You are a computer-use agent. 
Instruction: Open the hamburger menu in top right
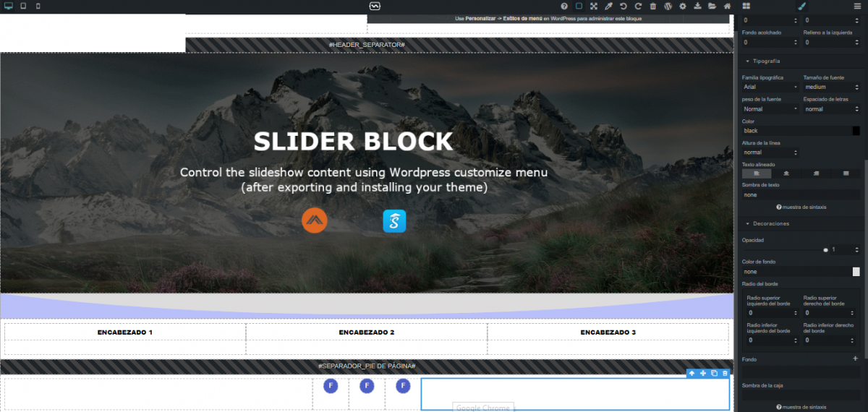[x=856, y=6]
